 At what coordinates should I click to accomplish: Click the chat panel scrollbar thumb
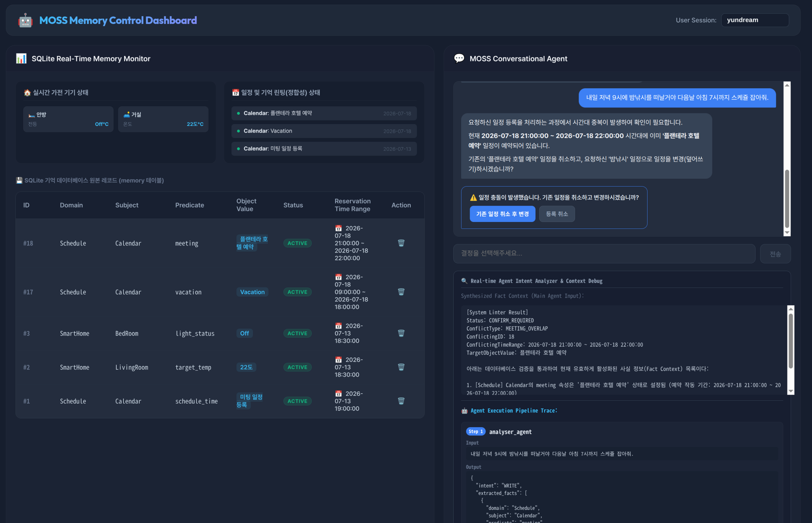(x=787, y=199)
